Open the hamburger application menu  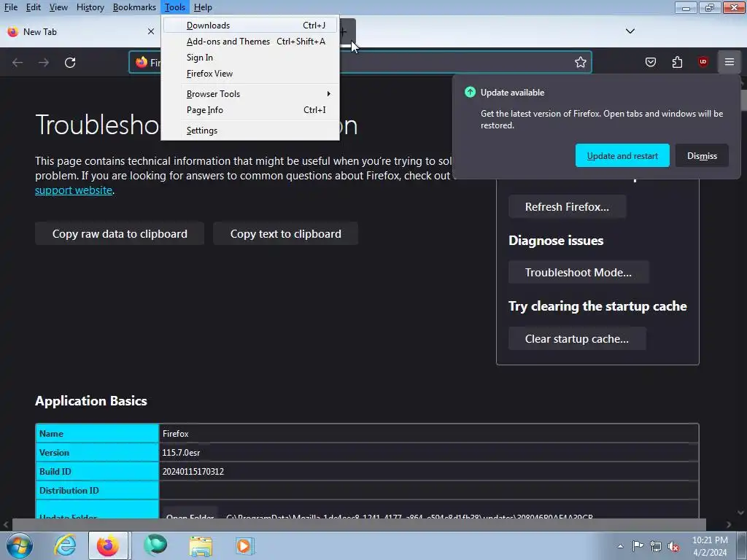(729, 63)
